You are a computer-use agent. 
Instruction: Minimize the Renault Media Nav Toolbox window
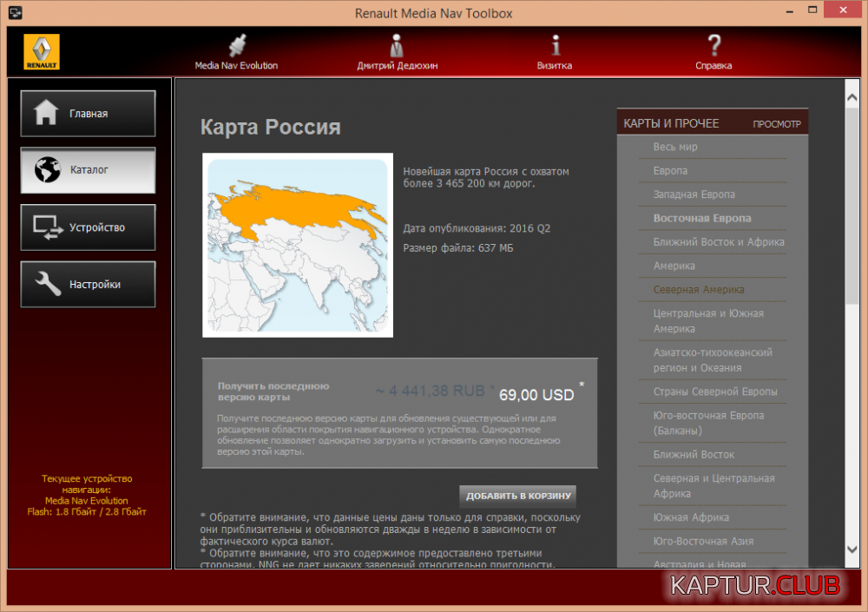tap(790, 11)
